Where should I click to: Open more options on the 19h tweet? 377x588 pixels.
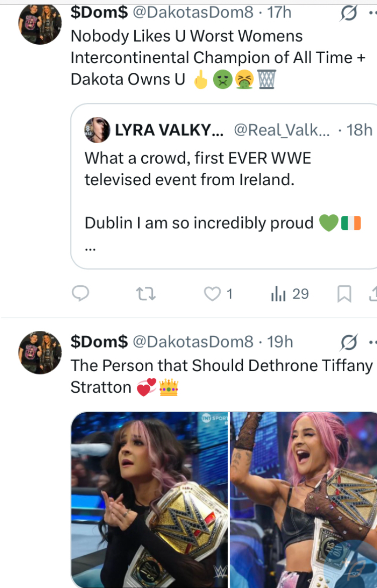[372, 342]
